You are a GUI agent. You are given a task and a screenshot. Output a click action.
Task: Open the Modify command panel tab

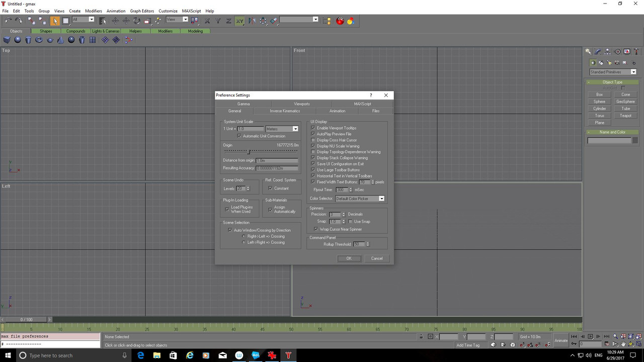(x=598, y=51)
